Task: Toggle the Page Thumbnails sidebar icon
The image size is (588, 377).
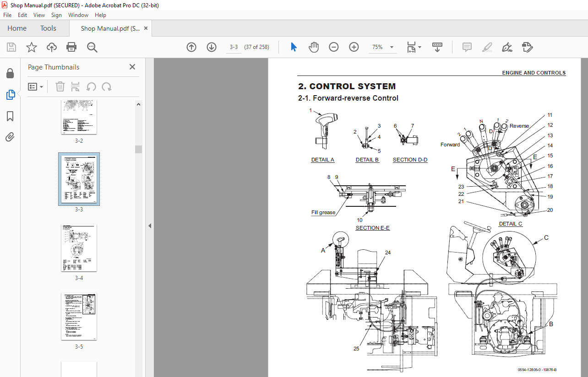Action: coord(10,95)
